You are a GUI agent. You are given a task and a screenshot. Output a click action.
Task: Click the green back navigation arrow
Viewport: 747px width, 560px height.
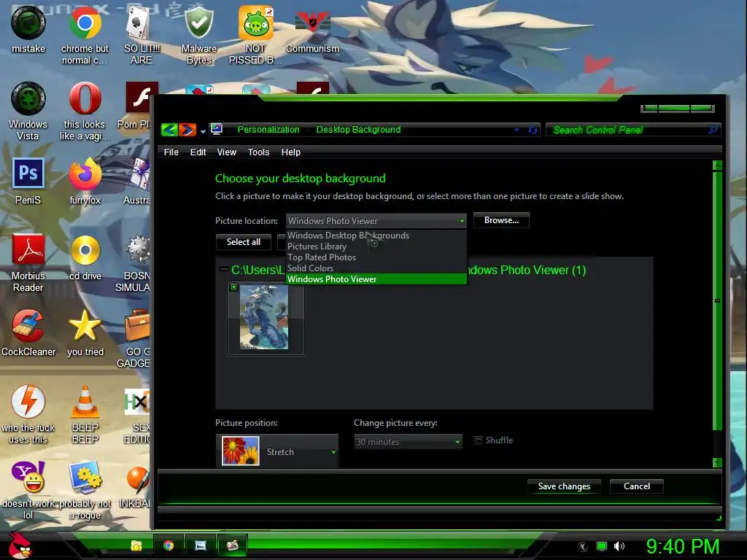(169, 130)
